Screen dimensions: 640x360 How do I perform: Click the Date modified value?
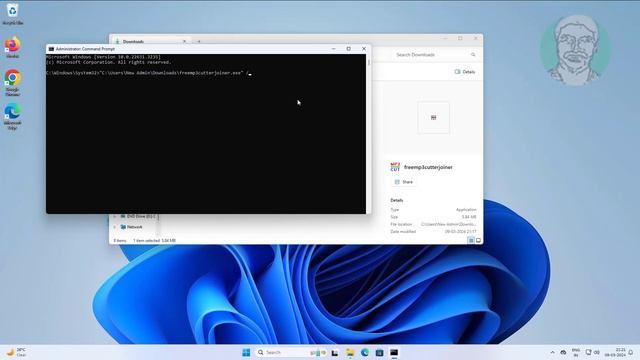460,231
